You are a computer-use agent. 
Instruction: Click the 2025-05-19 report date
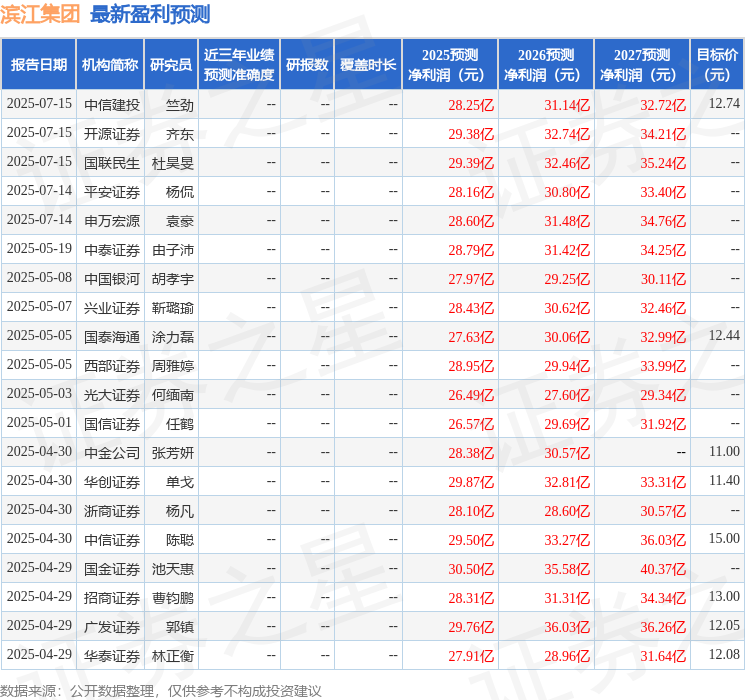[39, 249]
